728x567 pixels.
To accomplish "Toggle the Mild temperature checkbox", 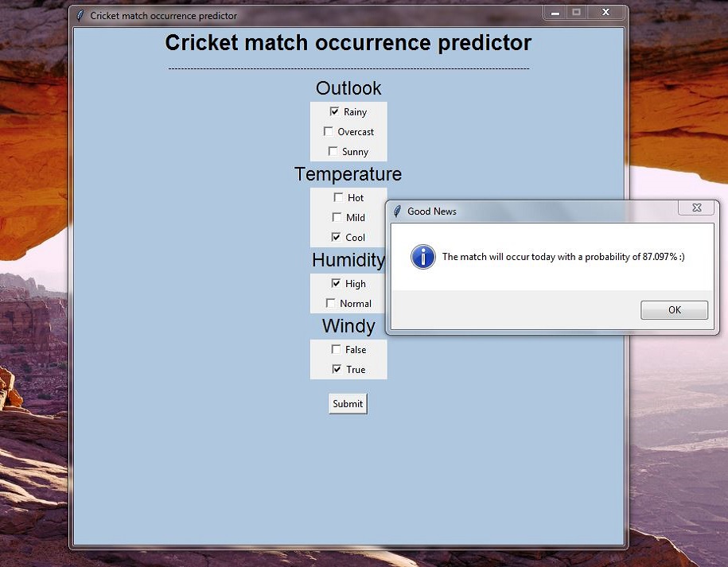I will coord(337,217).
